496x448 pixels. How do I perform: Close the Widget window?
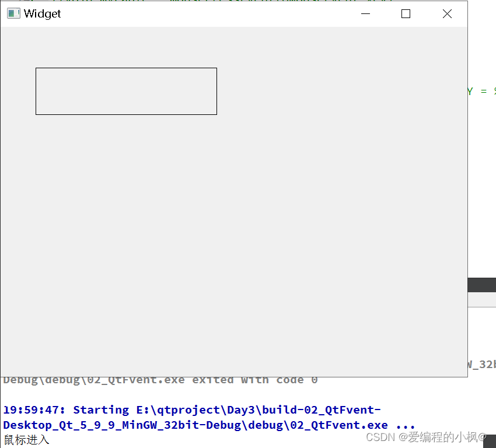point(447,14)
